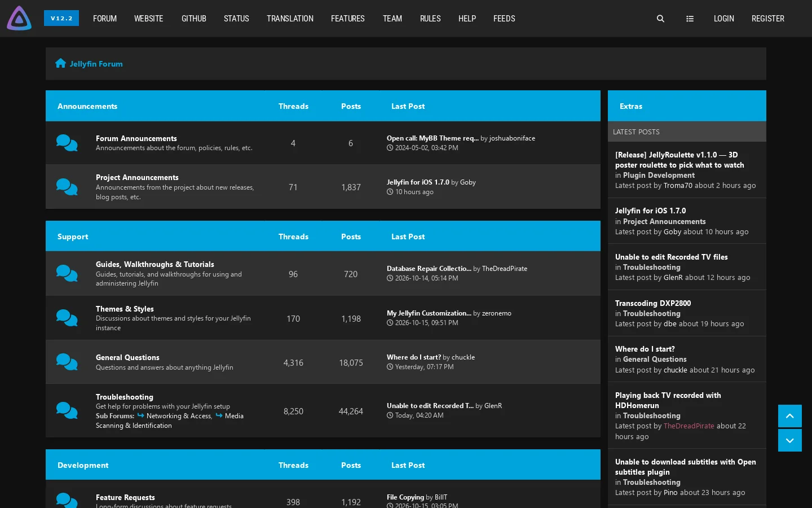Viewport: 812px width, 508px height.
Task: Click the Guides, Walkthroughs & Tutorials forum icon
Action: 67,274
